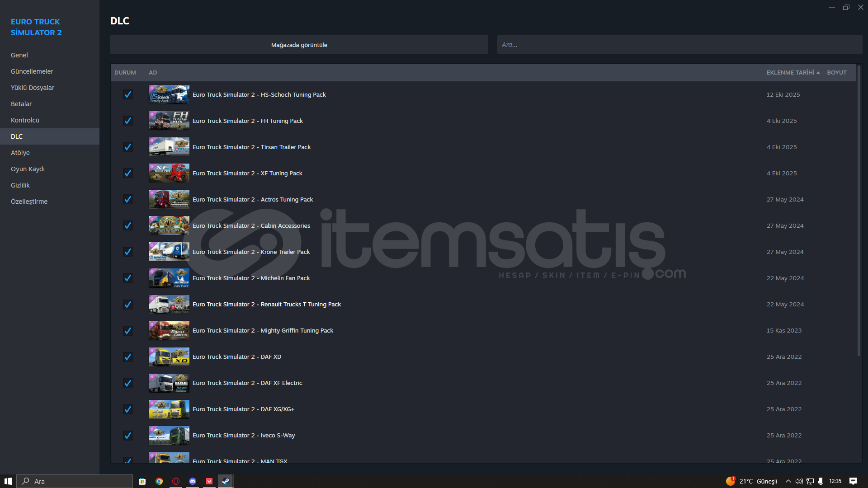Toggle the Krone Trailer Pack checkbox

(x=128, y=252)
